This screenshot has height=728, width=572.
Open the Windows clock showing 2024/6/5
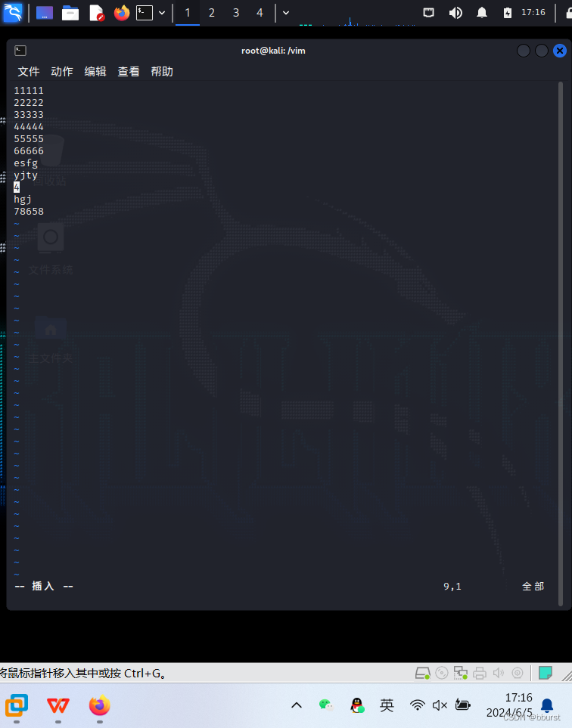click(510, 705)
